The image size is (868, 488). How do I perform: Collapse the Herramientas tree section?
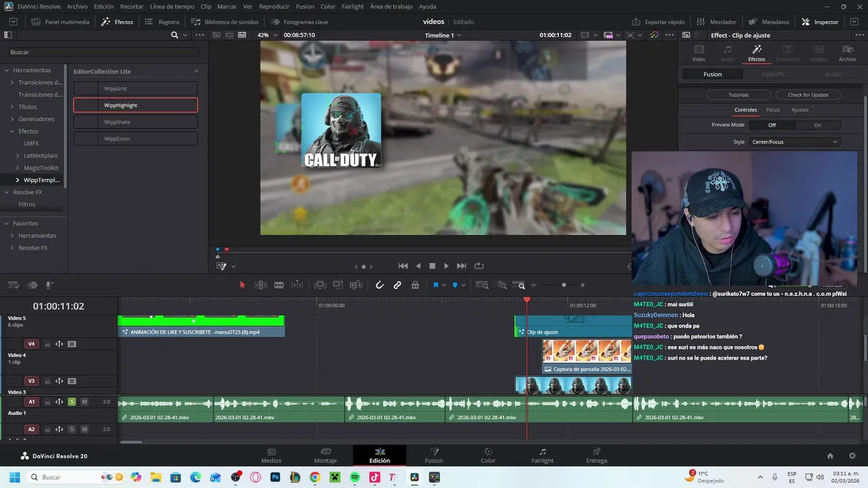pyautogui.click(x=6, y=70)
